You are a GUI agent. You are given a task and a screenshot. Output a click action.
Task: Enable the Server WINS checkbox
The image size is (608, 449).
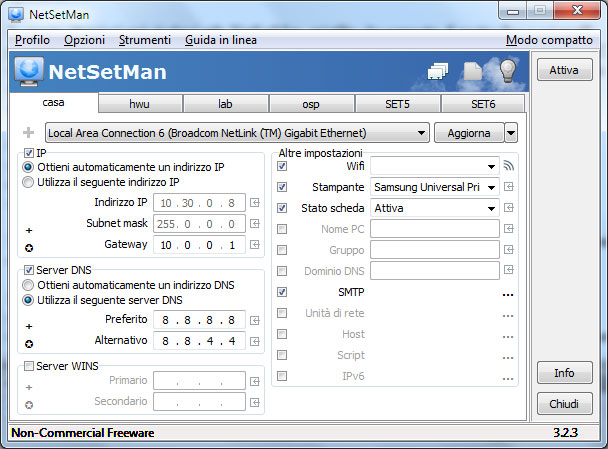coord(29,366)
